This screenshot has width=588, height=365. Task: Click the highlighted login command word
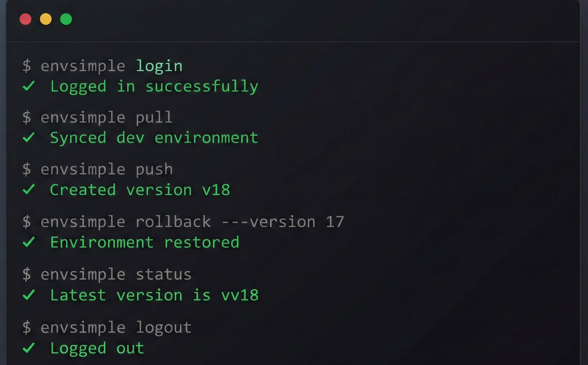click(x=159, y=66)
